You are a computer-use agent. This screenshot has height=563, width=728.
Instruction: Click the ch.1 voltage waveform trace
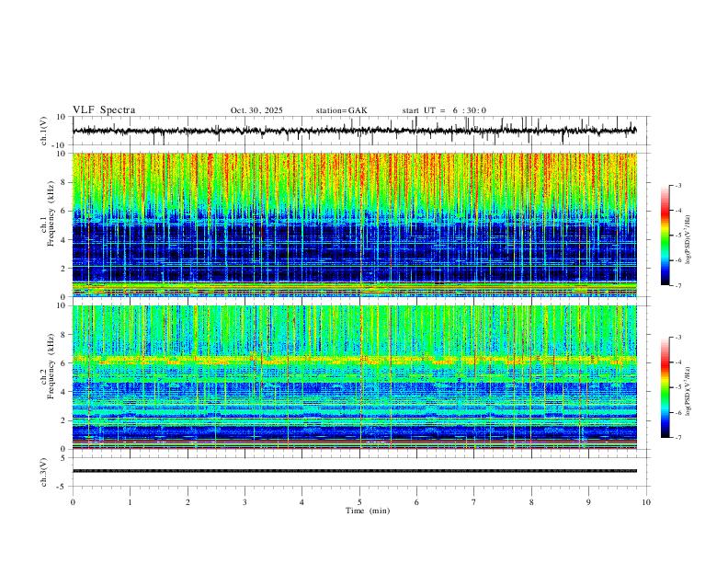[355, 131]
